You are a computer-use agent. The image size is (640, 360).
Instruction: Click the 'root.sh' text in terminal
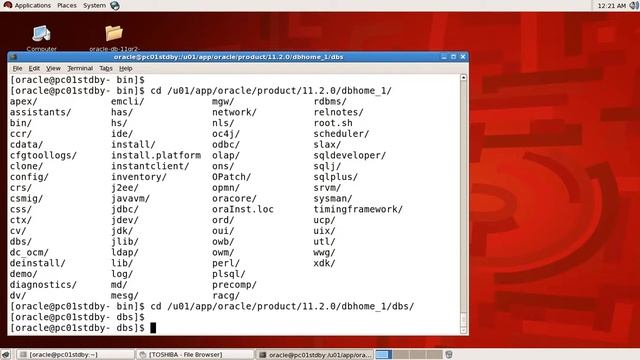(333, 123)
